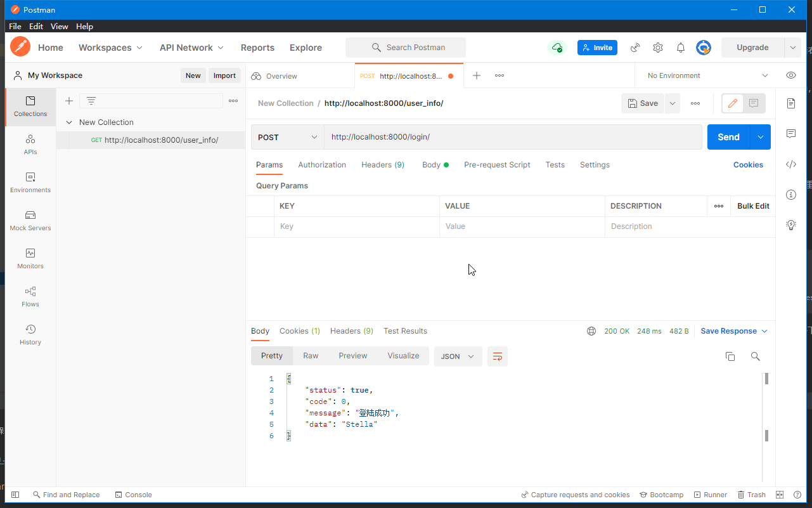Open the APIs sidebar panel

click(x=30, y=145)
